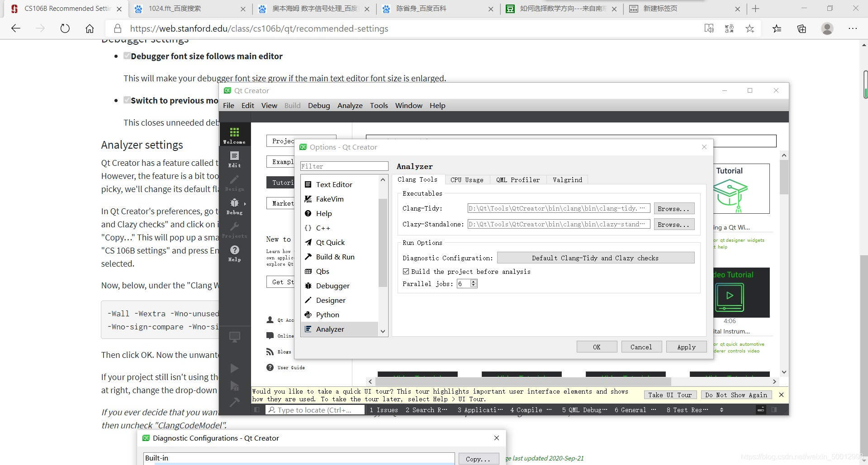868x465 pixels.
Task: Open browser profile avatar
Action: tap(827, 28)
